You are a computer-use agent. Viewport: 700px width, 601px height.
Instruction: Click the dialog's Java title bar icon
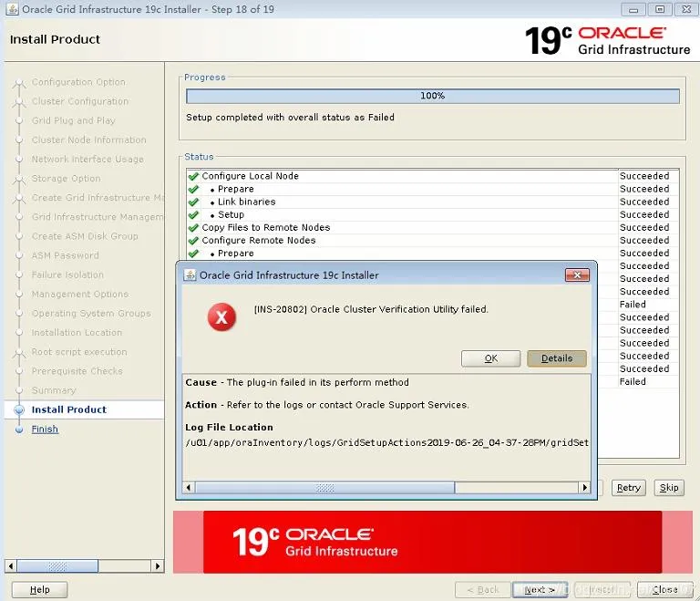coord(190,275)
